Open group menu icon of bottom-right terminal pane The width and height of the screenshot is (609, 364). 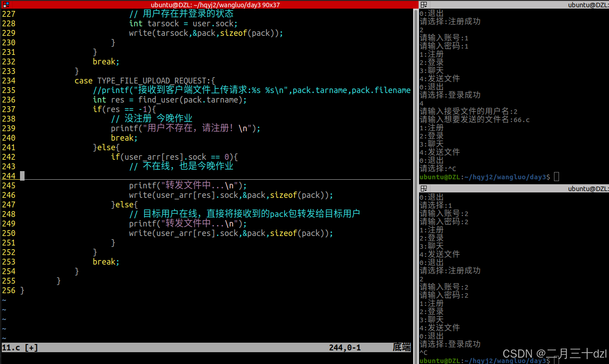(x=424, y=188)
